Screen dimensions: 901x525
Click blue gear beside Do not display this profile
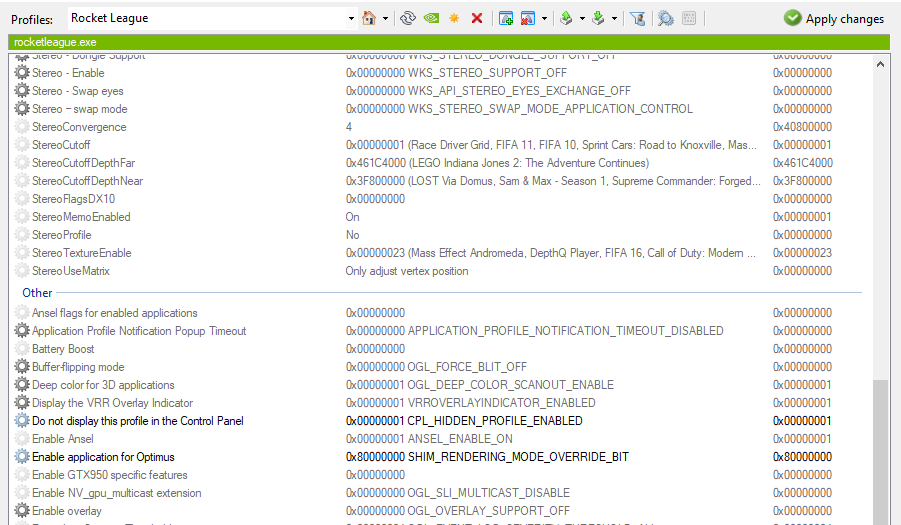pos(22,420)
